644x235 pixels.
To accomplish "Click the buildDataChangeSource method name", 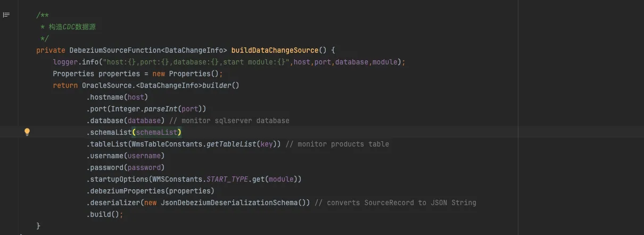I will [274, 50].
